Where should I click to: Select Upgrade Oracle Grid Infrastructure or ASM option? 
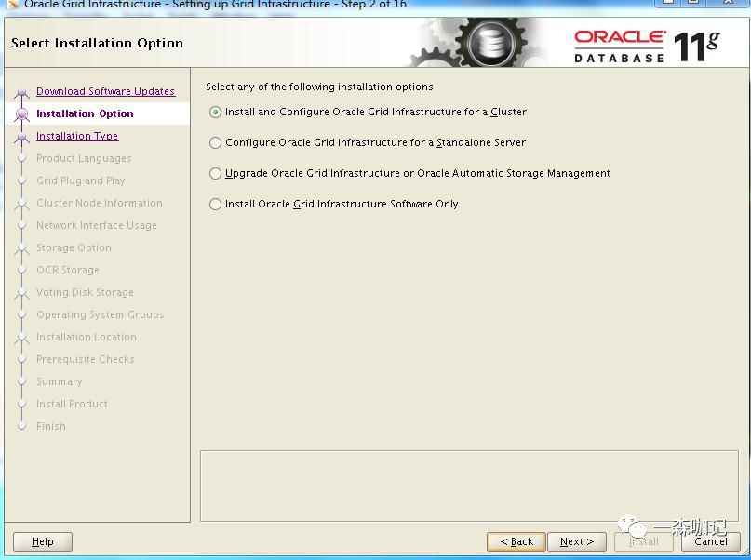point(216,173)
